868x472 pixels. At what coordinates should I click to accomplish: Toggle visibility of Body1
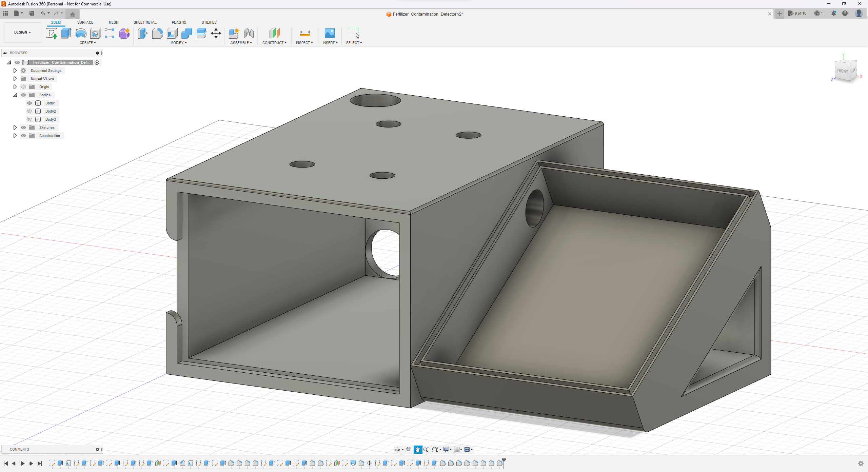coord(29,103)
